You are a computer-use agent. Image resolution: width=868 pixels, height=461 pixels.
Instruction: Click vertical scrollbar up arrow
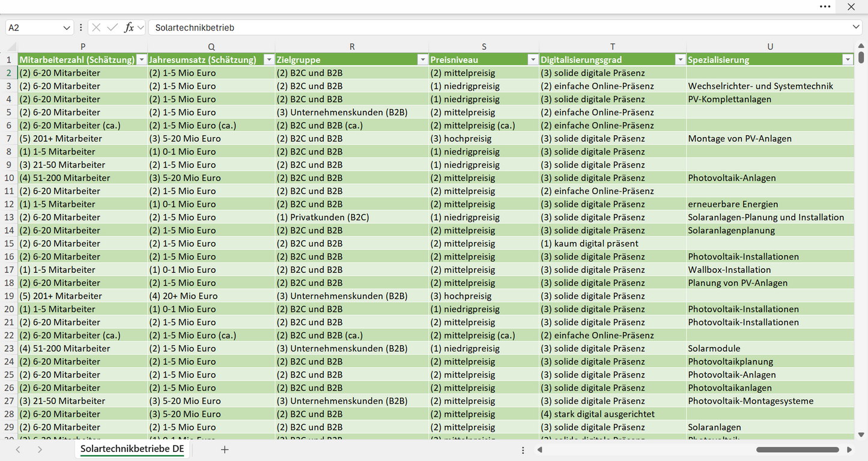coord(861,46)
